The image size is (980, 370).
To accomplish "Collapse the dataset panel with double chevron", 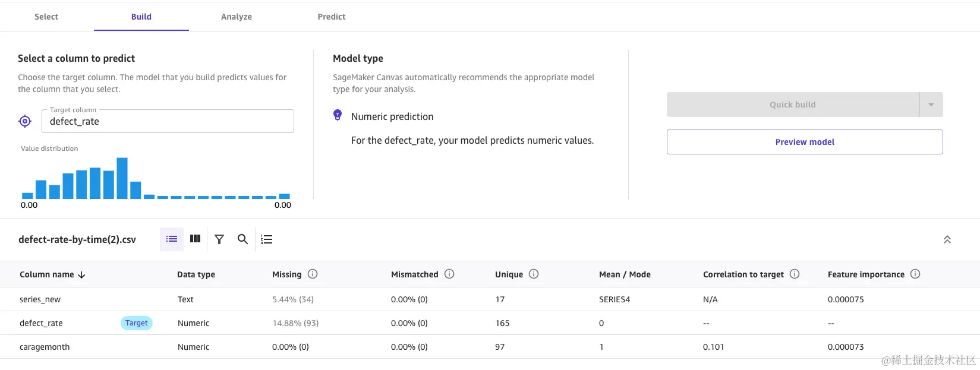I will [x=947, y=239].
